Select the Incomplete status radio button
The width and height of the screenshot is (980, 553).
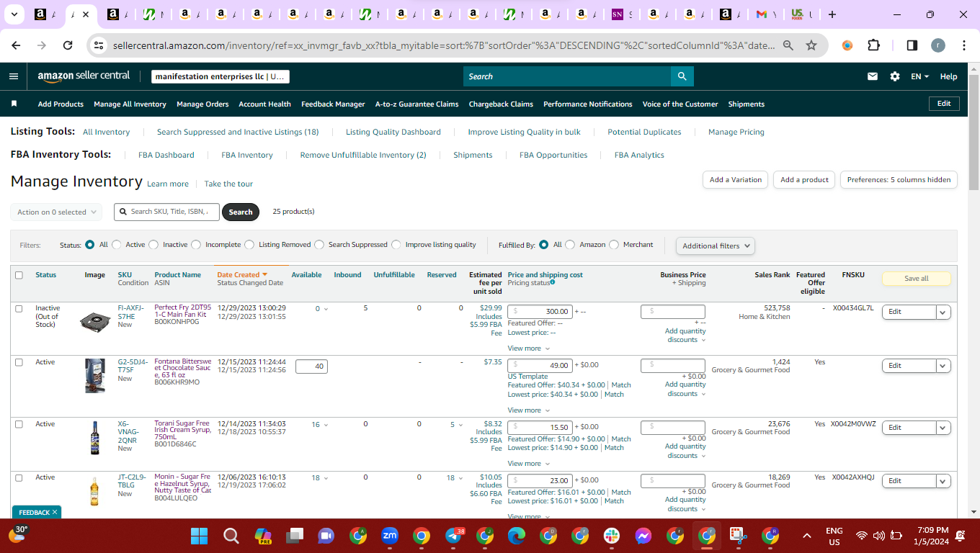196,245
